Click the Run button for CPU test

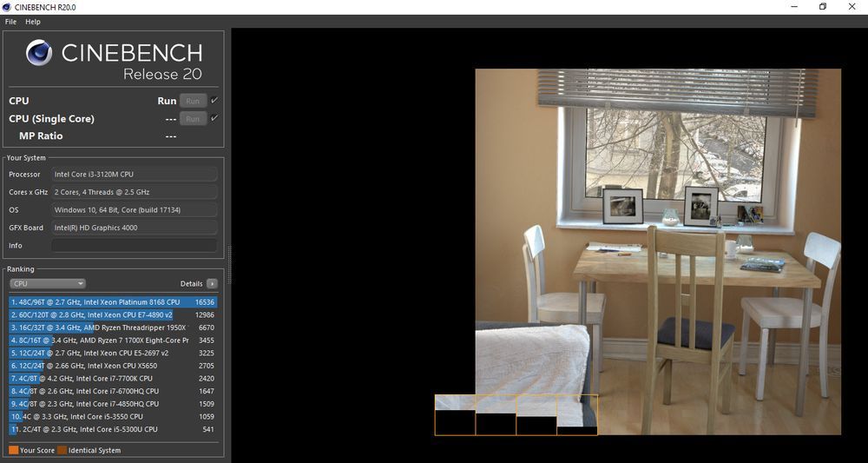click(193, 101)
